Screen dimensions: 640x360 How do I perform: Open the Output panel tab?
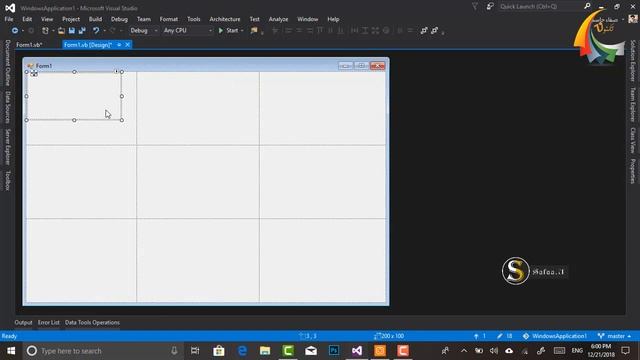(x=23, y=322)
